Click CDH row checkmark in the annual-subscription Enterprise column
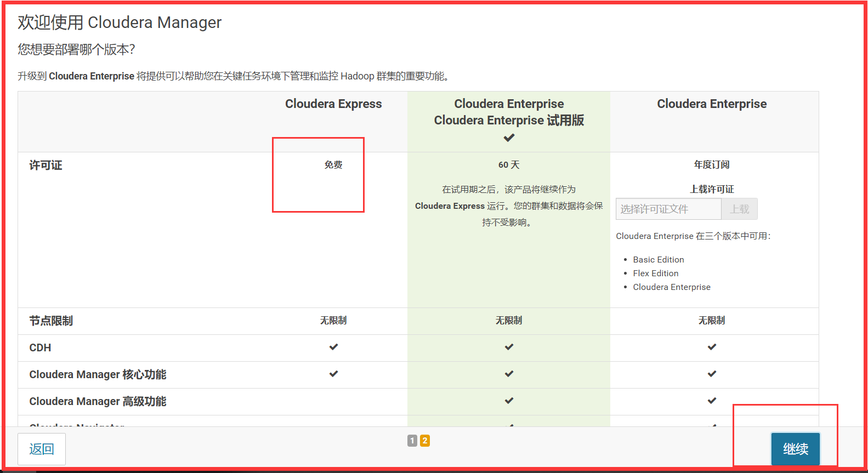 (712, 347)
